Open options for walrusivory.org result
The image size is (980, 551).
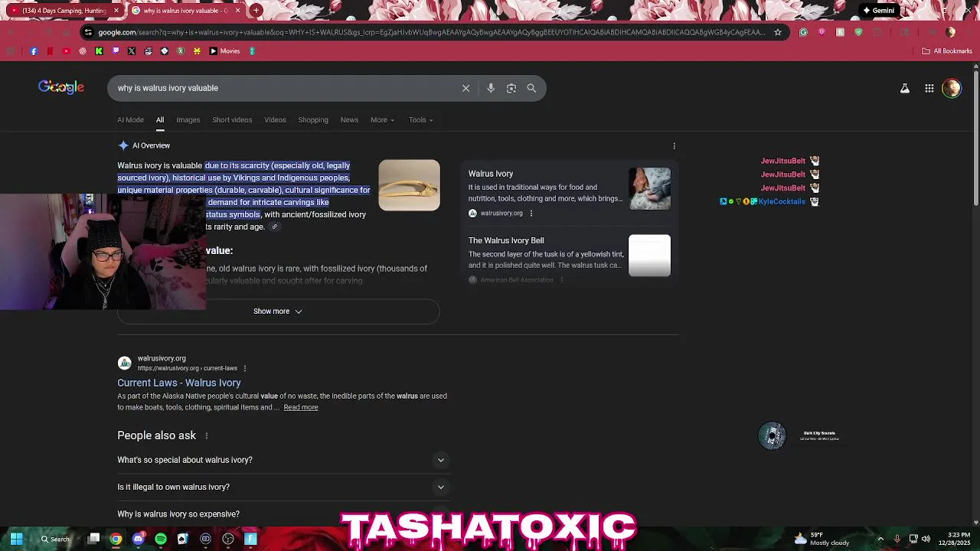[x=245, y=368]
